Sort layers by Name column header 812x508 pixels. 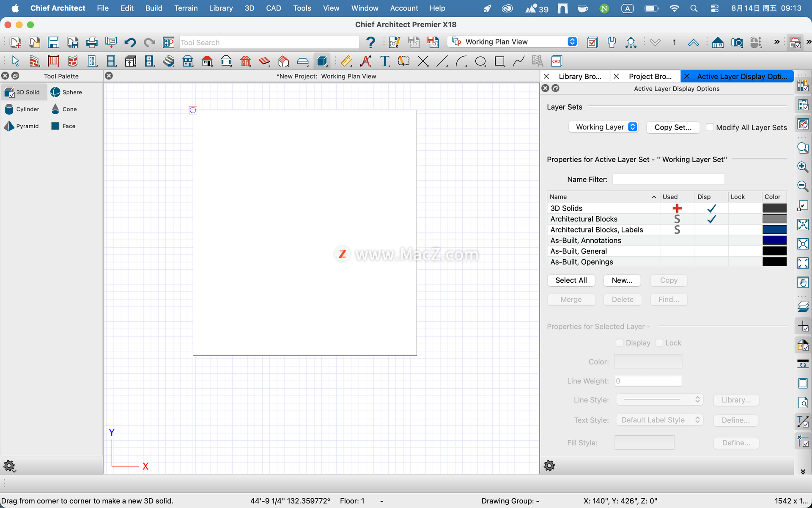tap(603, 197)
